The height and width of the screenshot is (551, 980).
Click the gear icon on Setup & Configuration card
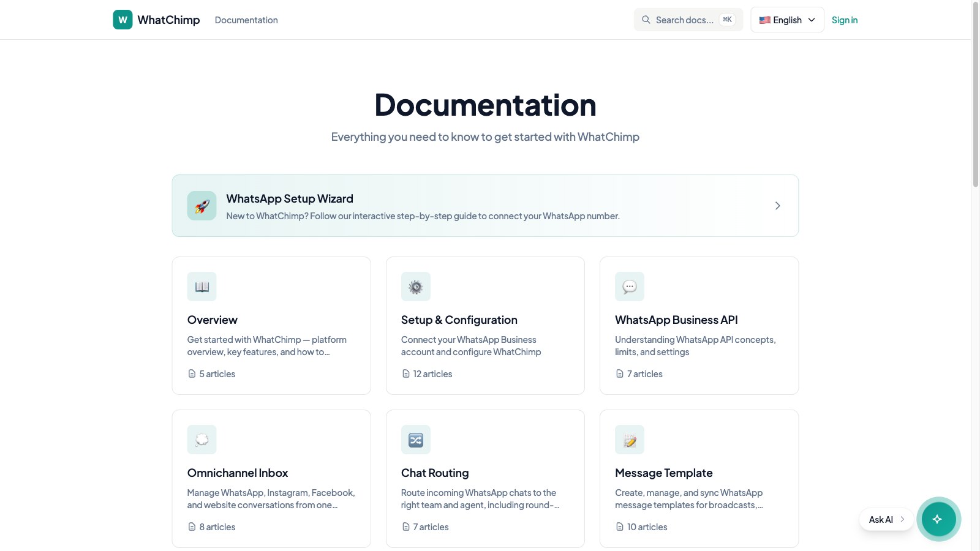tap(416, 287)
